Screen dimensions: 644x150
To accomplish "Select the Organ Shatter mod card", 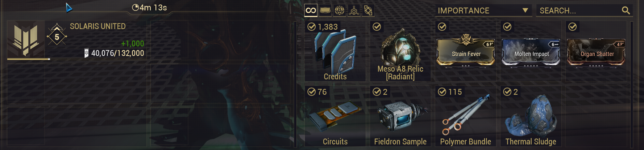I will tap(596, 52).
